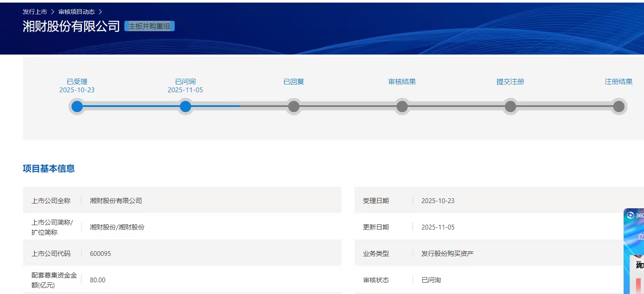This screenshot has width=644, height=294.
Task: Select the 已受理 progress step circle
Action: [x=77, y=107]
